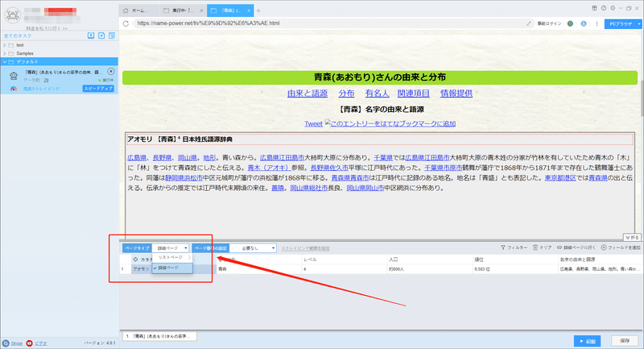Close the 実行中 tab
Viewport: 644px width, 349px height.
[201, 10]
